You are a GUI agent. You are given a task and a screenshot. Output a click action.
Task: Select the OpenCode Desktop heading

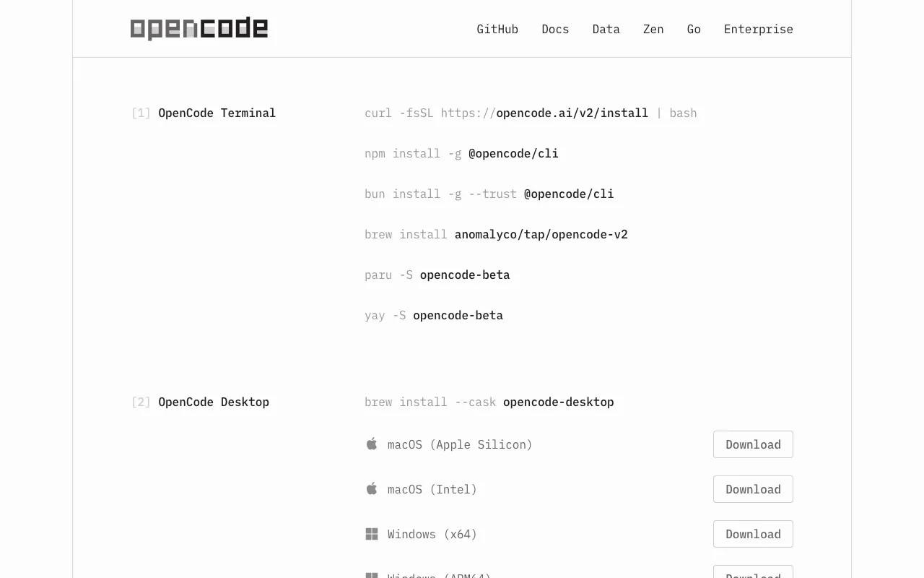214,402
